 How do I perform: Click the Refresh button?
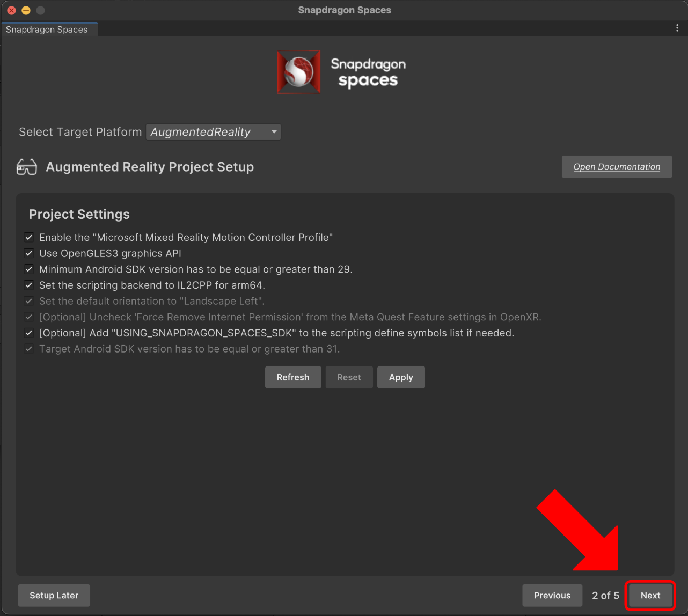(x=293, y=377)
